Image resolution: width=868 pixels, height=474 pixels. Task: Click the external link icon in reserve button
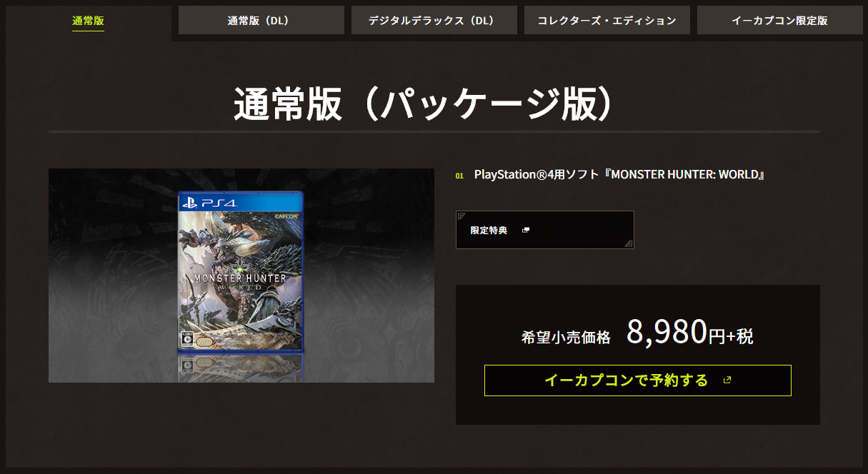[x=727, y=380]
